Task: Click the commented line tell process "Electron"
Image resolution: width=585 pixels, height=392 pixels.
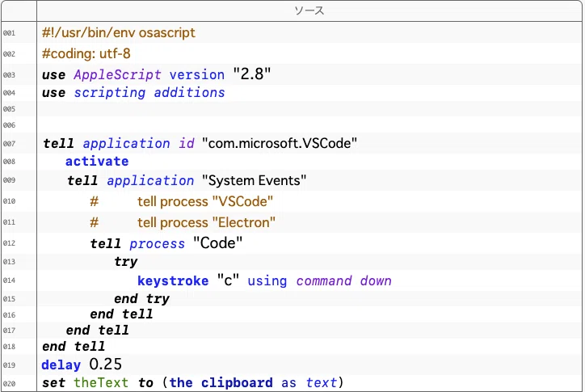Action: click(183, 222)
